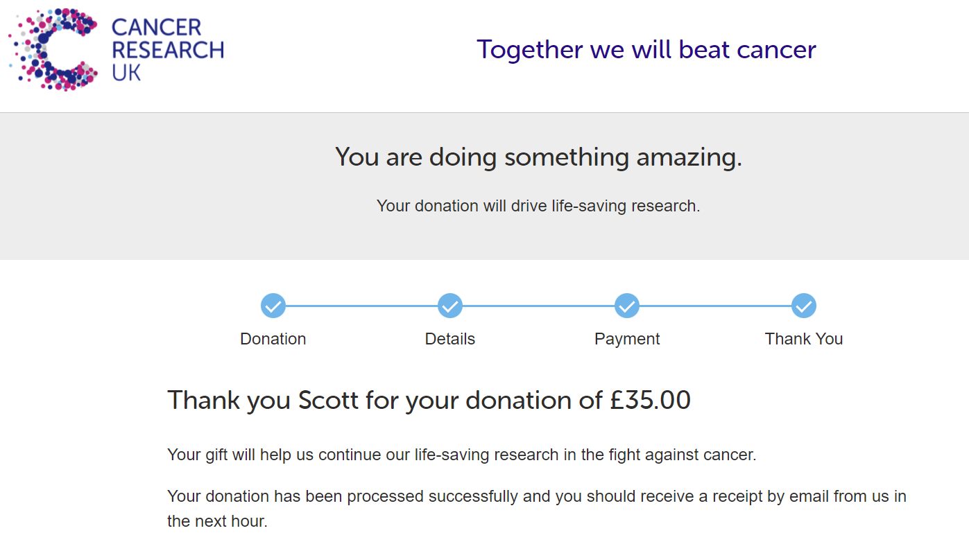This screenshot has height=560, width=969.
Task: Click progress line between Donation and Details
Action: [361, 306]
